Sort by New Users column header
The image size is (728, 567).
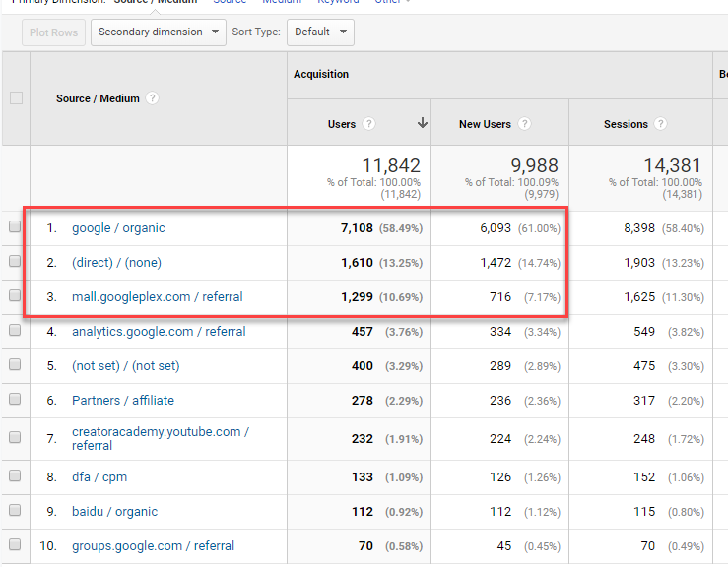[x=485, y=124]
